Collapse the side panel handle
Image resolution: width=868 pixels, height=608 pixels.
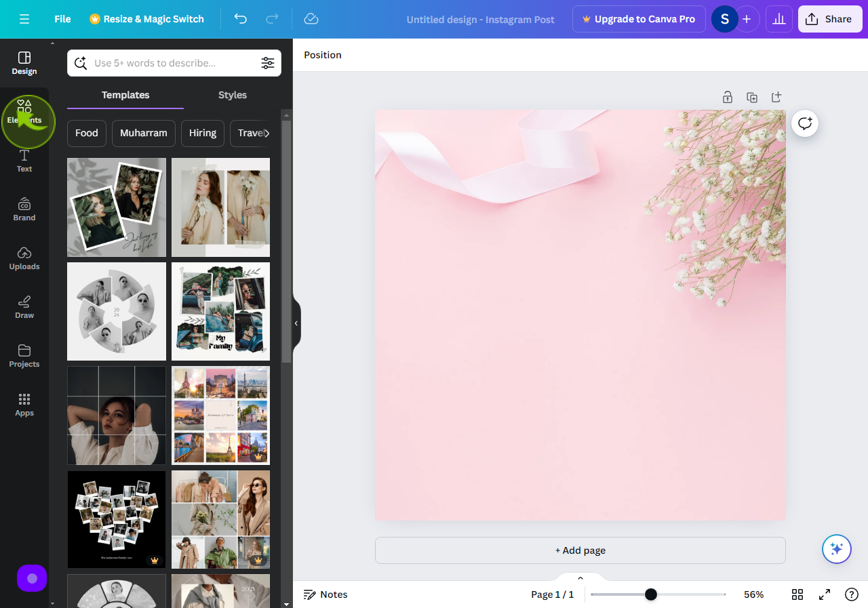click(296, 323)
